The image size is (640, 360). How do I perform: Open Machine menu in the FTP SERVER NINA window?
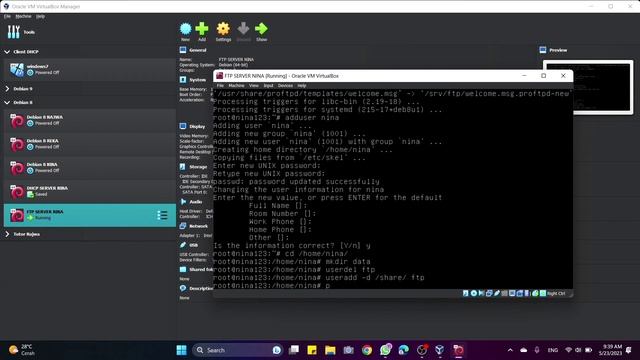236,86
